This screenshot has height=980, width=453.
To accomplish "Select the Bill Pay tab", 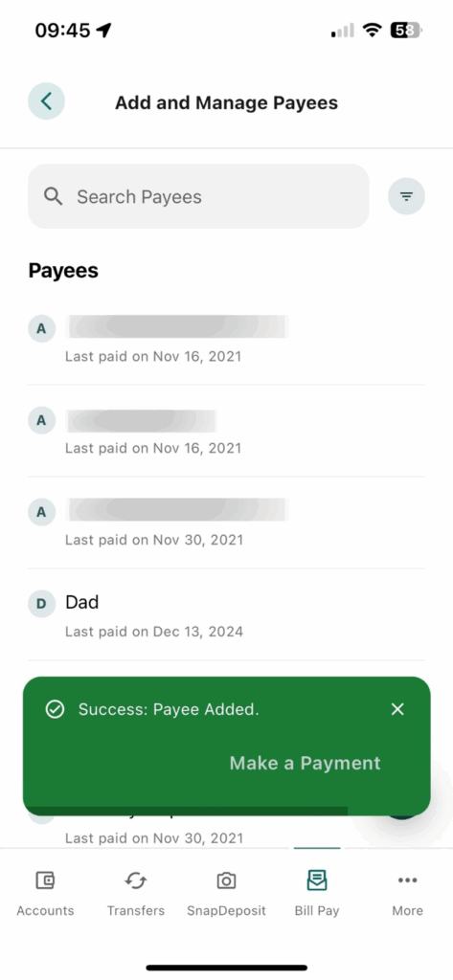I will click(x=317, y=894).
